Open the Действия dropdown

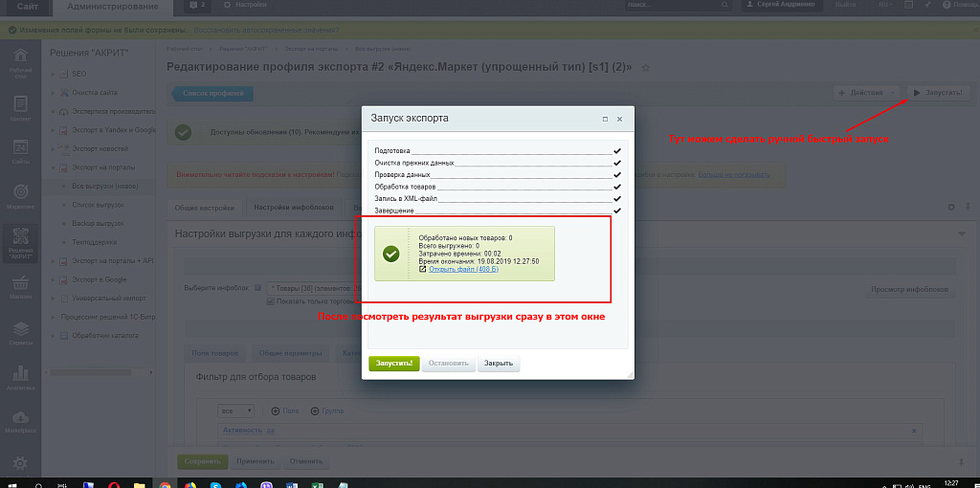[x=866, y=93]
